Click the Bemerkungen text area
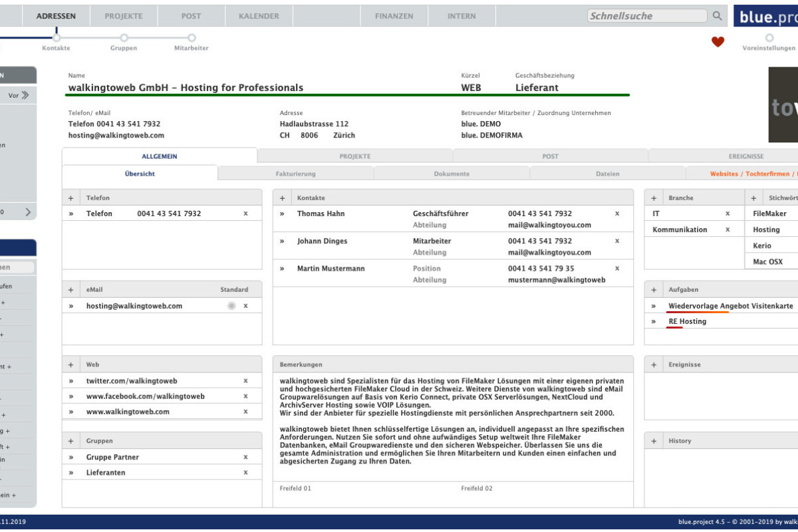 [453, 425]
